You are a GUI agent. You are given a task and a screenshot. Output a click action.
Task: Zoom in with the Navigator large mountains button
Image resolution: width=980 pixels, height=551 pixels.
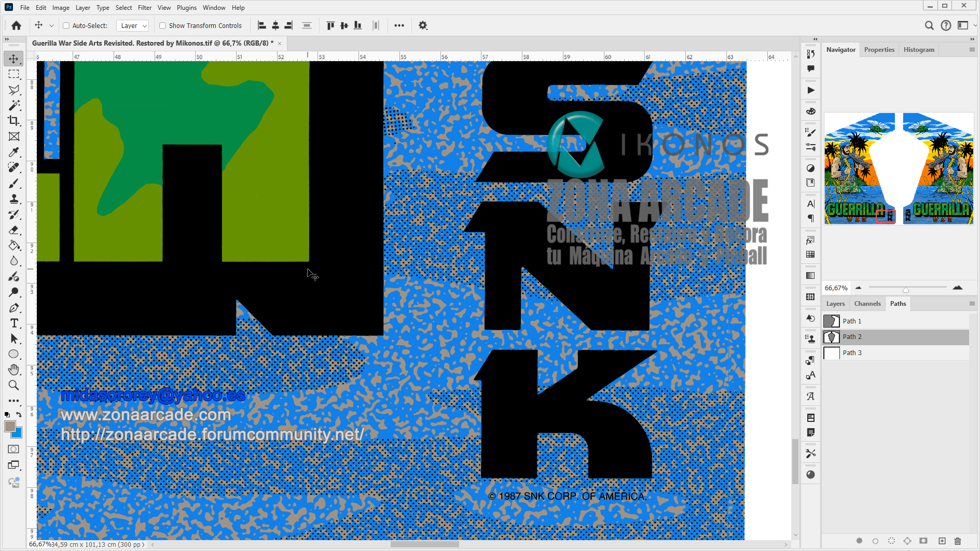958,288
